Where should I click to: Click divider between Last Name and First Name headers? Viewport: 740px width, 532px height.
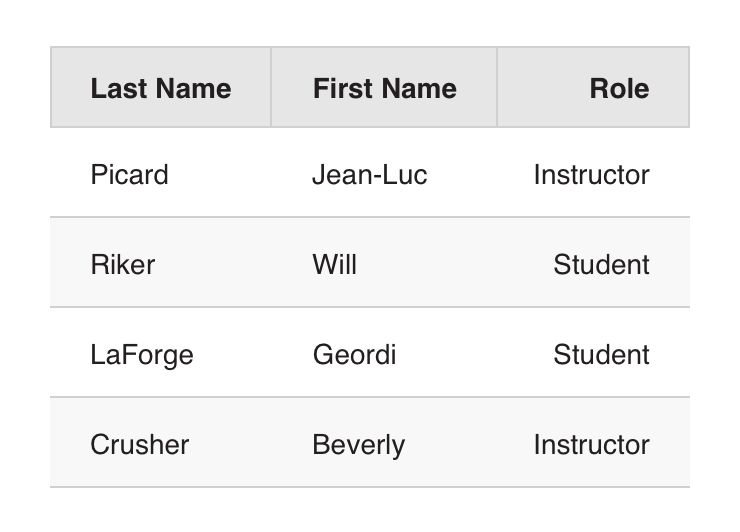click(x=271, y=88)
